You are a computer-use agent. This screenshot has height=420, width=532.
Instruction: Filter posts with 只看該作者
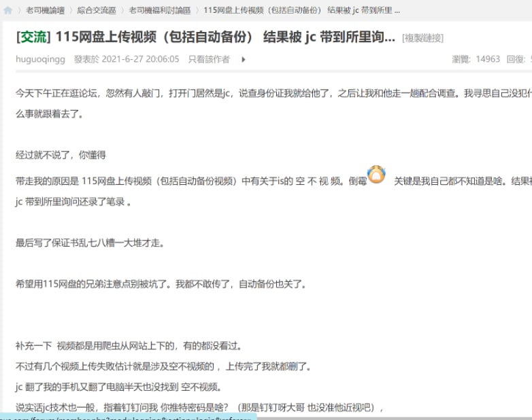(x=209, y=59)
